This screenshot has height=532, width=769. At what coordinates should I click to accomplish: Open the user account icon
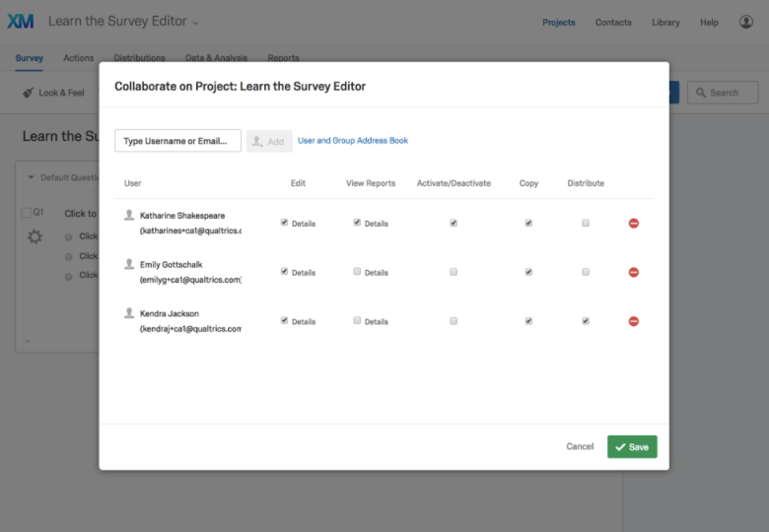click(746, 22)
